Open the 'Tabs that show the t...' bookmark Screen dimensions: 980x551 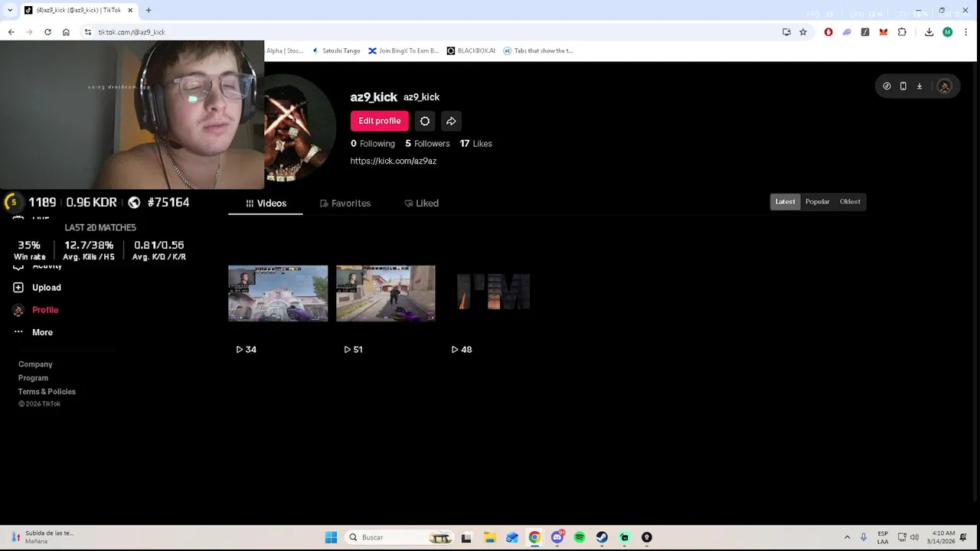click(x=538, y=51)
